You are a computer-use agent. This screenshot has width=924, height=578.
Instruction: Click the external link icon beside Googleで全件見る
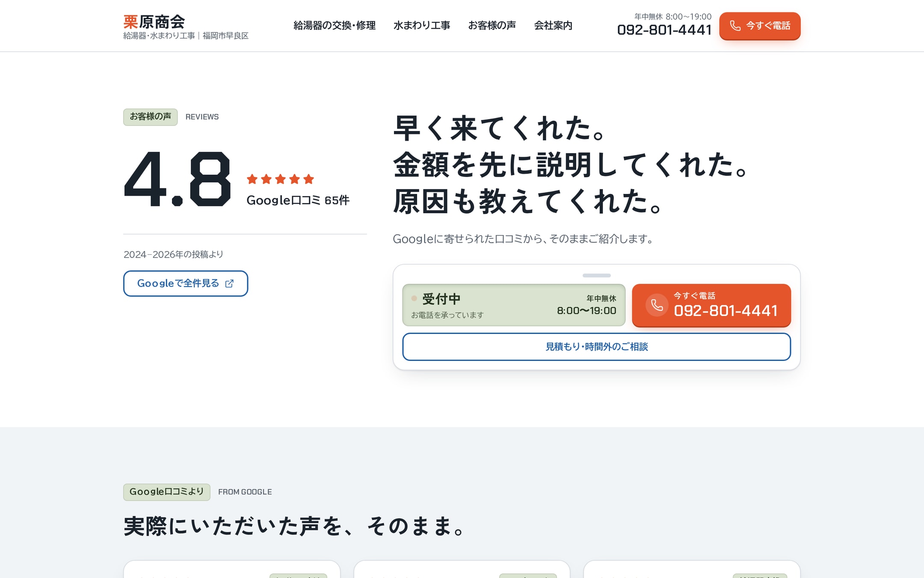pos(229,283)
